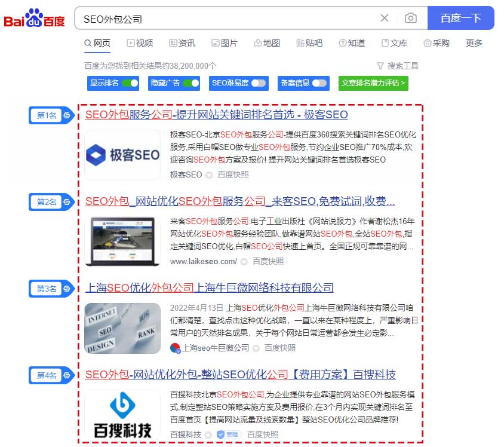Open result 上海牛巨微网络科技有限公司 title

[x=209, y=288]
